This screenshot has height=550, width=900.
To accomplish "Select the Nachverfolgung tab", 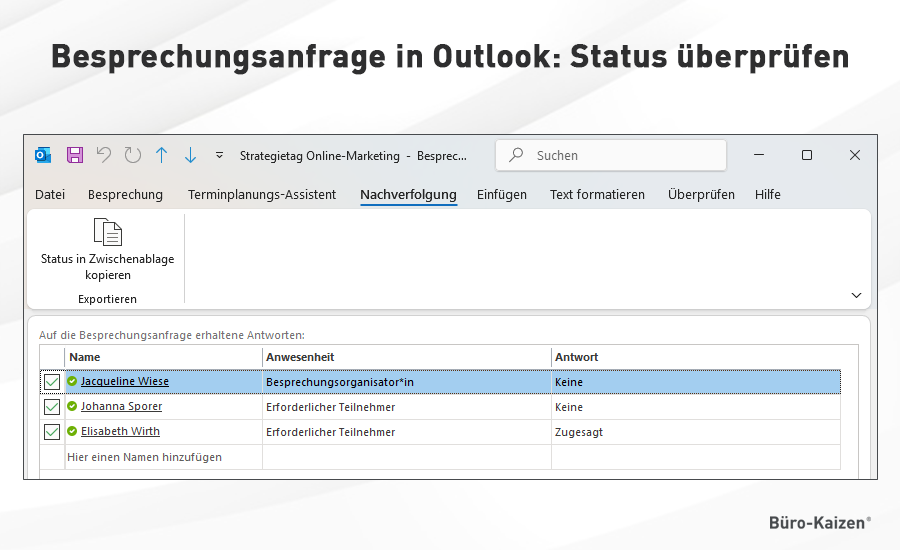I will (408, 195).
